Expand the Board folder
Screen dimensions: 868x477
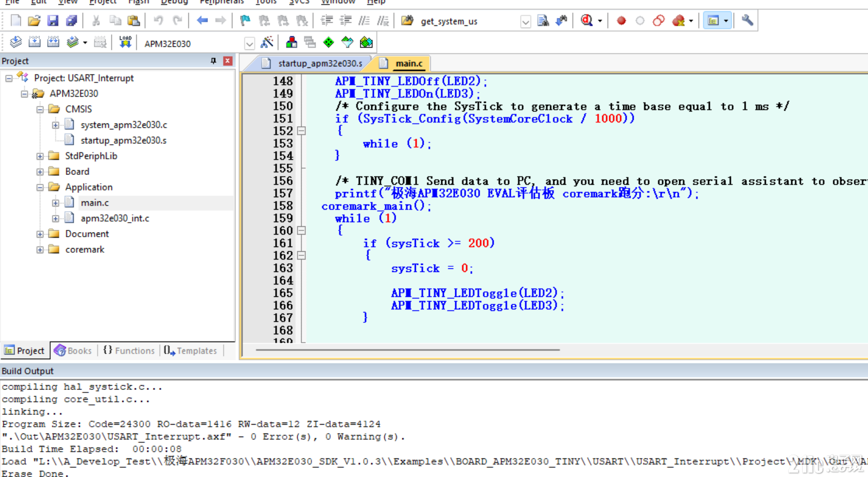click(x=40, y=172)
